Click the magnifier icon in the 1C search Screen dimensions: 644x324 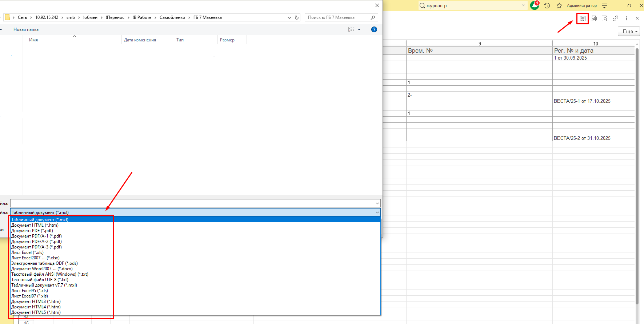click(x=422, y=5)
